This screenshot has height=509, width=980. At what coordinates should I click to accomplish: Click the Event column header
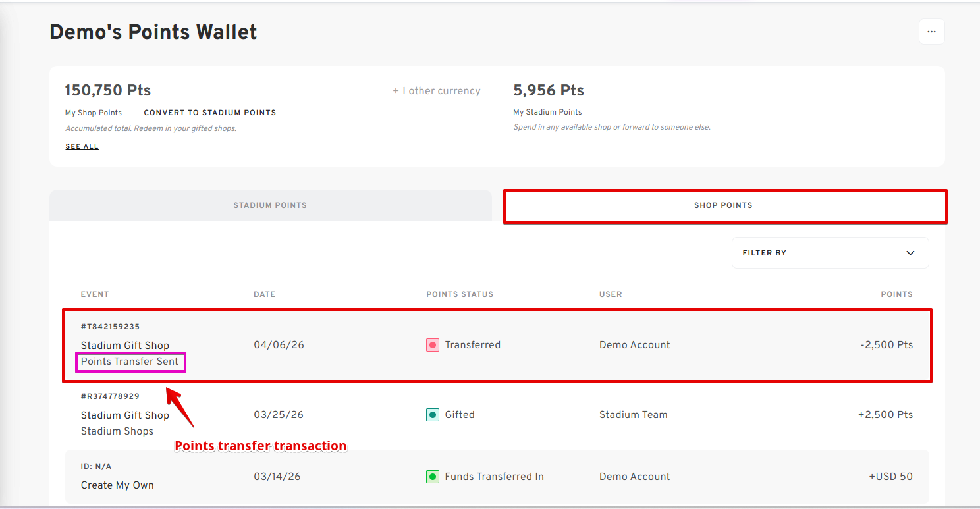point(95,294)
